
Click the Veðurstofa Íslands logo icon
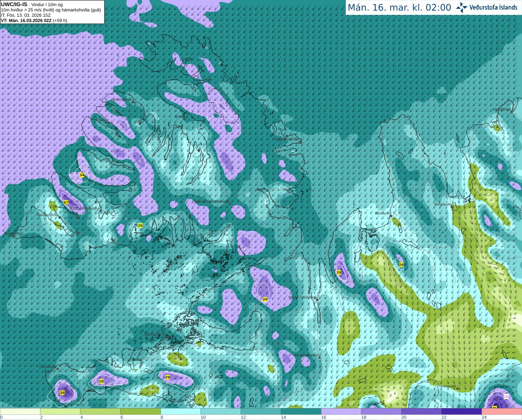[462, 7]
